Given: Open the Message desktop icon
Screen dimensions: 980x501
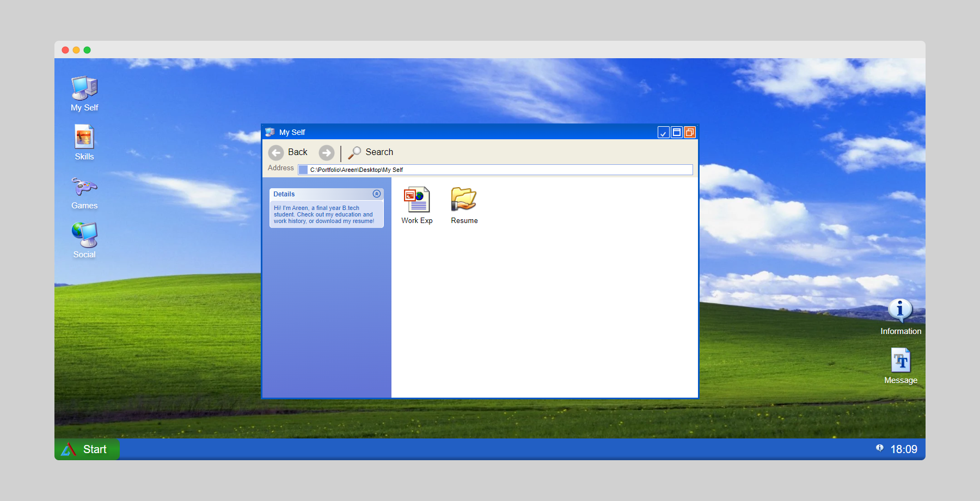Looking at the screenshot, I should [x=901, y=366].
